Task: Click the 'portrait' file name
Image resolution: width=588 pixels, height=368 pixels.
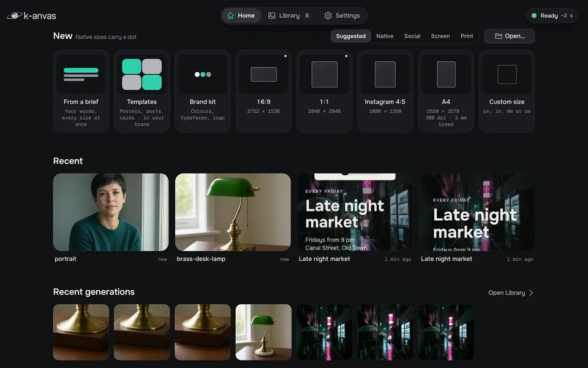Action: (x=66, y=259)
